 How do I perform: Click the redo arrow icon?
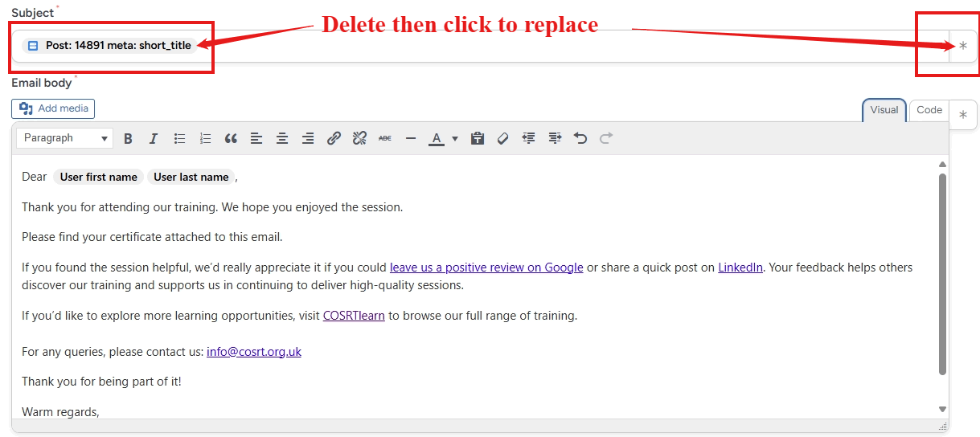click(606, 138)
